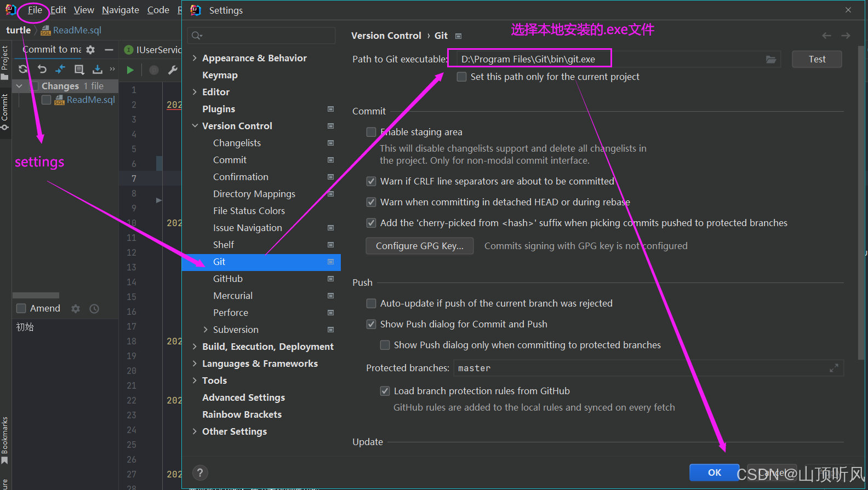
Task: Expand Build, Execution, Deployment node
Action: coord(195,347)
